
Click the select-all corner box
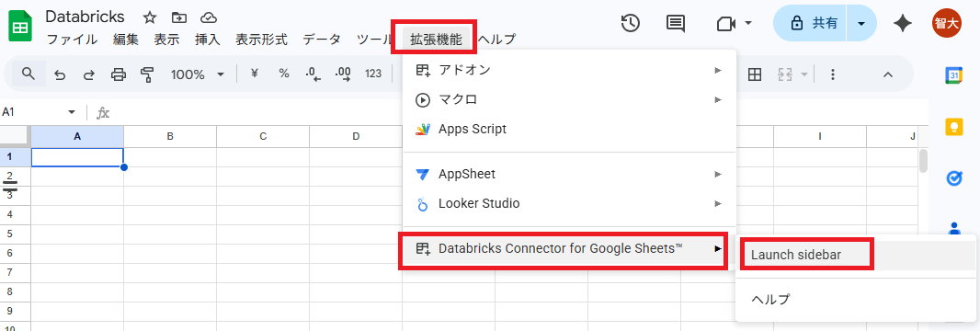coord(15,136)
